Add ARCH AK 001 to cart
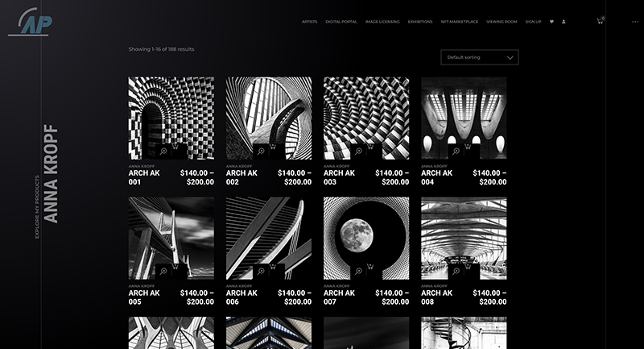This screenshot has width=644, height=349. point(175,147)
